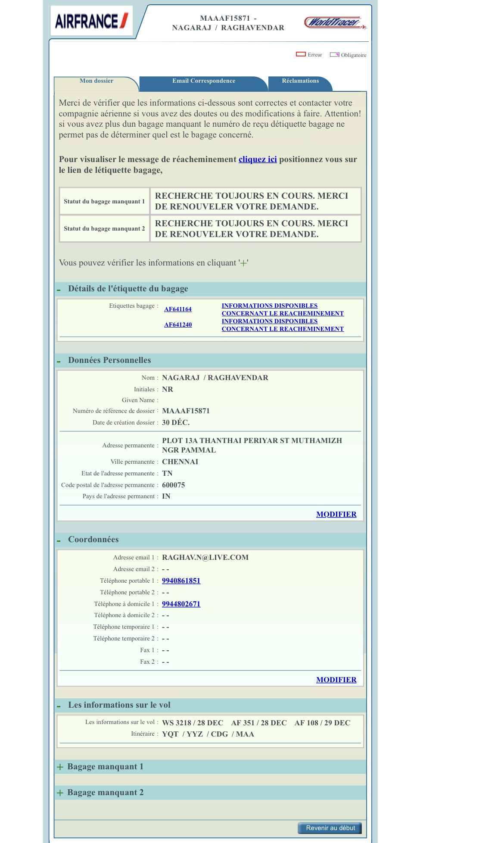Click the address PLOT 13A THANTHAI PERIYAR
This screenshot has height=843, width=504.
click(252, 445)
